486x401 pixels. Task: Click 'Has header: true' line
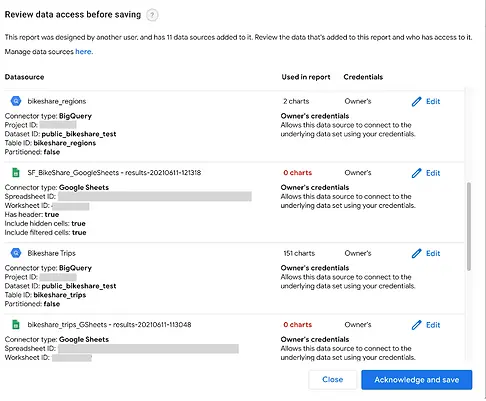coord(32,214)
